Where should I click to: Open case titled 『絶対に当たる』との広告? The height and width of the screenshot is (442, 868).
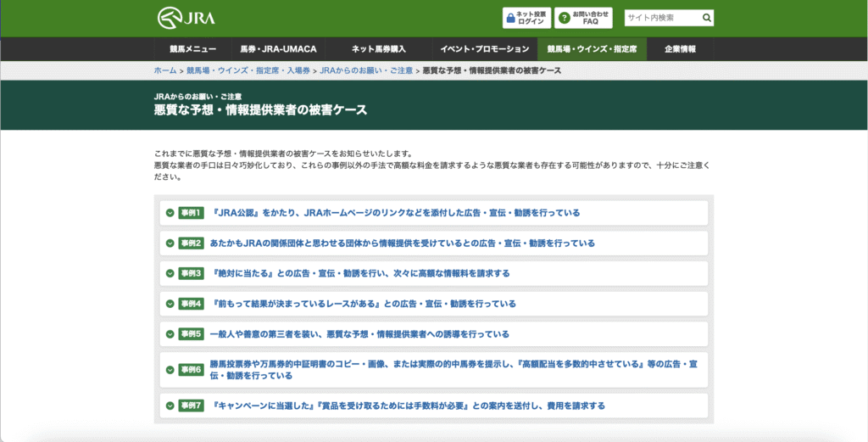tap(360, 274)
